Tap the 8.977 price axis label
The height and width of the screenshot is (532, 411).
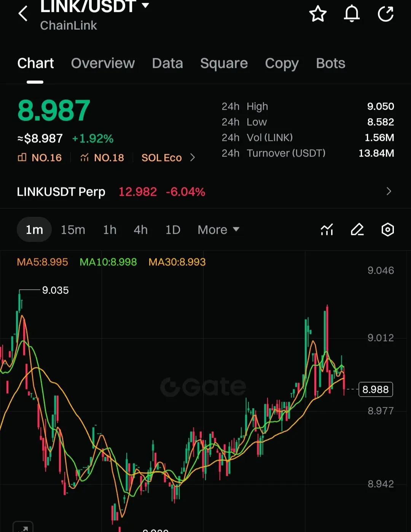coord(381,411)
